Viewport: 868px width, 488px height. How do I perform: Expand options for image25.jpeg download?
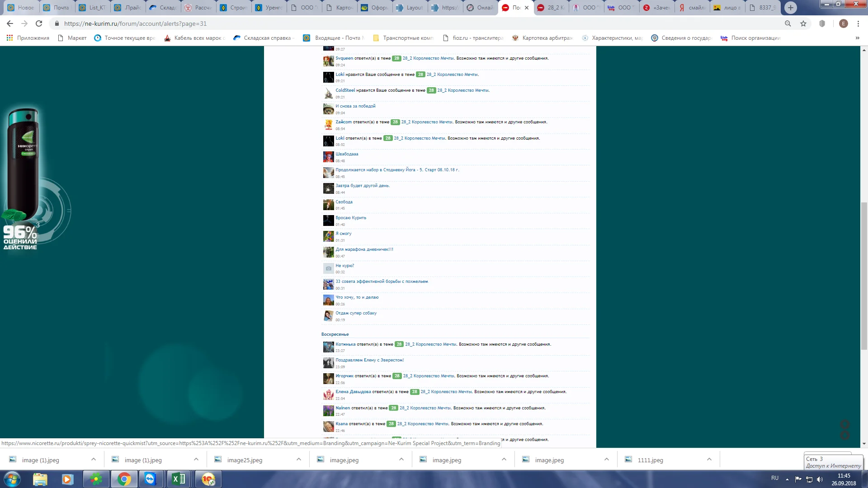click(298, 460)
